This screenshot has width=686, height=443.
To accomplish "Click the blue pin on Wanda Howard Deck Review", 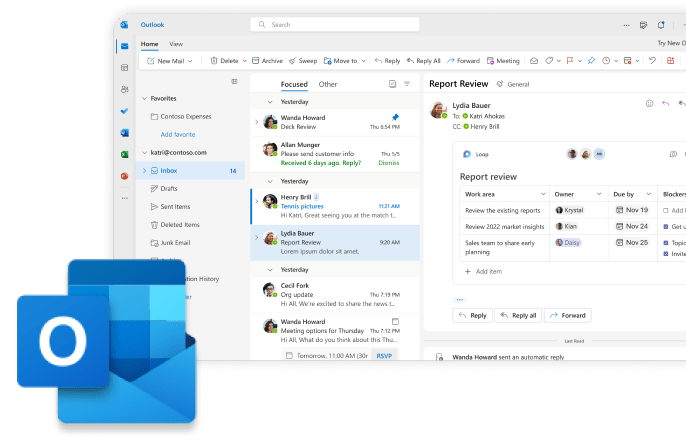I will [396, 117].
